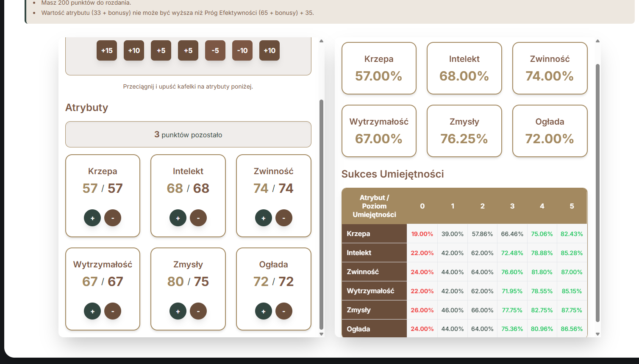Click the down arrow of the right panel scrollbar

click(x=597, y=334)
